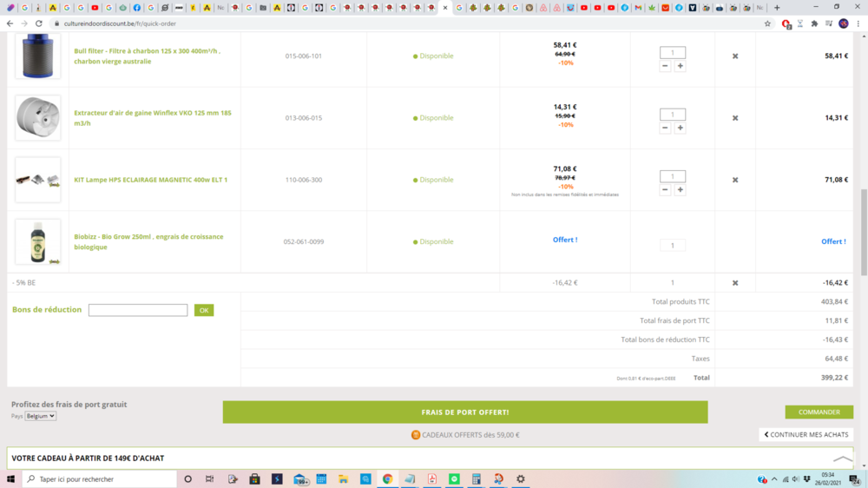This screenshot has height=488, width=868.
Task: Click the Total 399,22 € amount
Action: [x=834, y=378]
